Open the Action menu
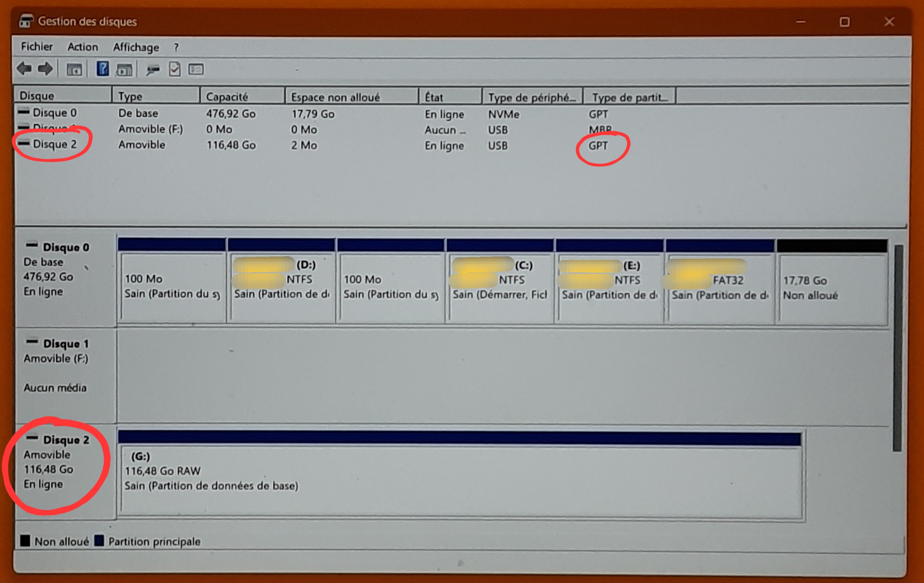Viewport: 924px width, 583px height. pos(82,47)
